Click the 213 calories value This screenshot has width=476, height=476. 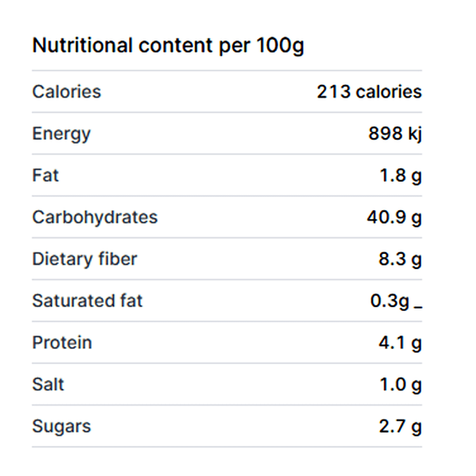[369, 92]
